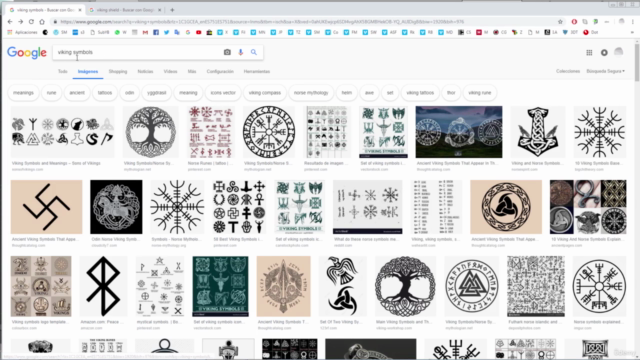640x360 pixels.
Task: Start voice search with the microphone icon
Action: tap(240, 52)
